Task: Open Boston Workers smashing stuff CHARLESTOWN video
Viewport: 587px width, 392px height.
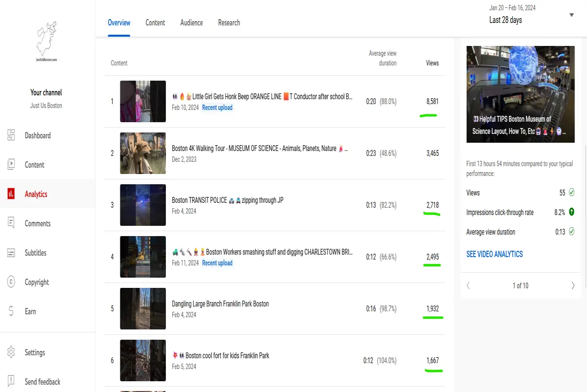Action: point(262,252)
